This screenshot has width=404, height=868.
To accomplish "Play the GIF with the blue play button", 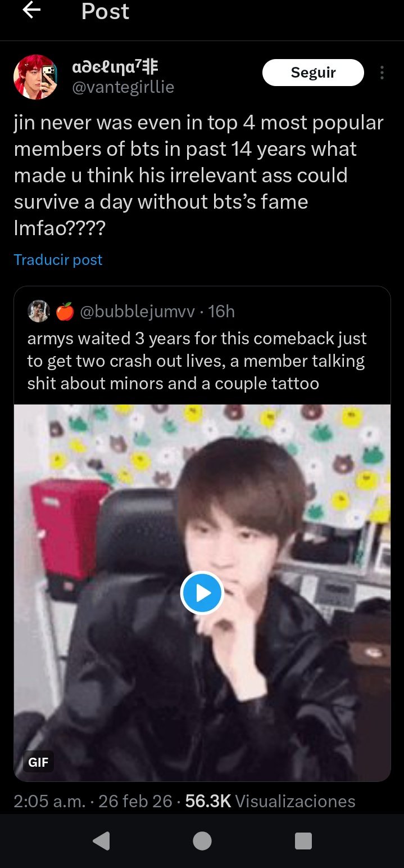I will coord(202,593).
